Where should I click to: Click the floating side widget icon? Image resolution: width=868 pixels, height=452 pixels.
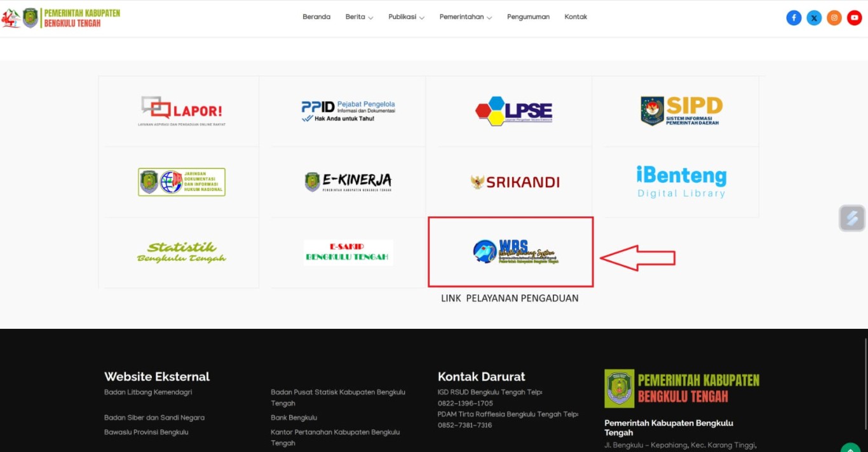[852, 218]
